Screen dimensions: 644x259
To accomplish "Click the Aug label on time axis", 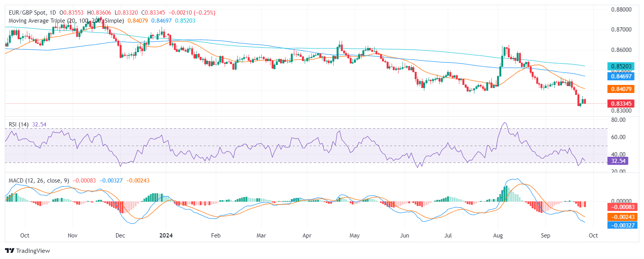I will 498,236.
